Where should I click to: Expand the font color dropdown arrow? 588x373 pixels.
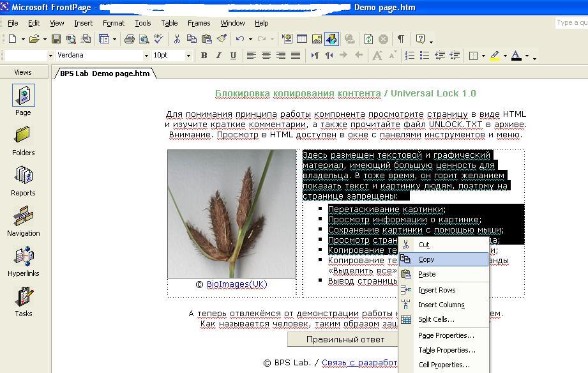527,56
